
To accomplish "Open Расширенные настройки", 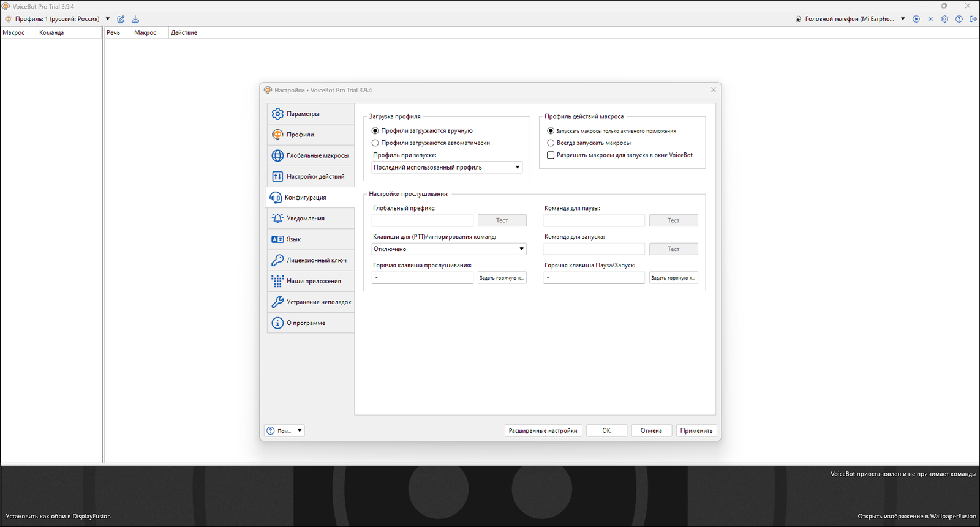I will pos(543,431).
